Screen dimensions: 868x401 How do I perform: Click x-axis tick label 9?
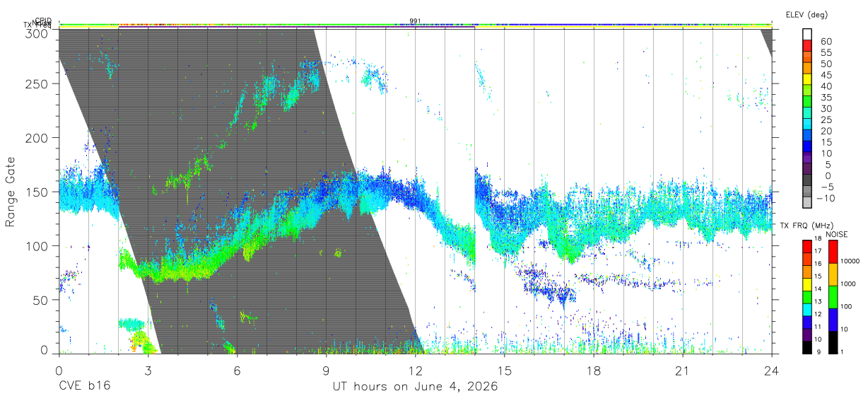pos(326,371)
